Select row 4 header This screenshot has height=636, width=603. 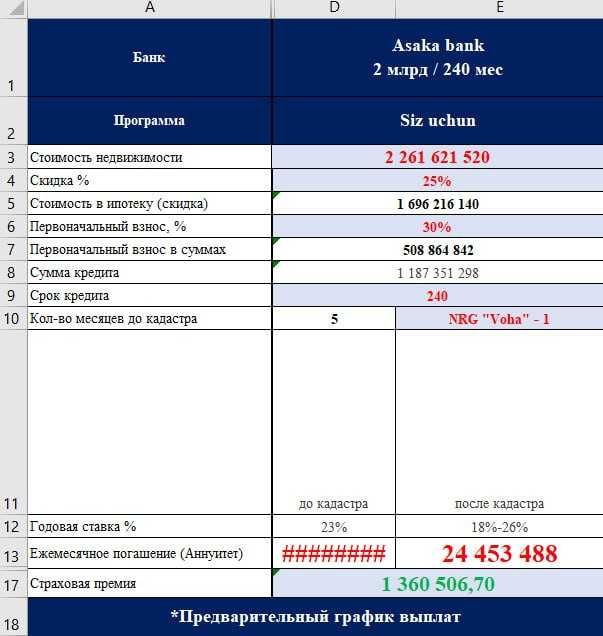13,180
